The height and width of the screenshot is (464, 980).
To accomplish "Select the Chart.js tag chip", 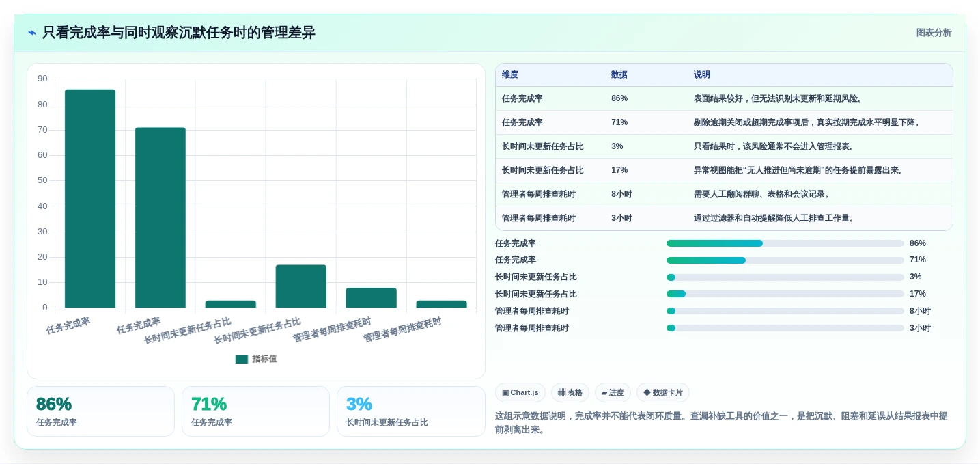I will 520,393.
